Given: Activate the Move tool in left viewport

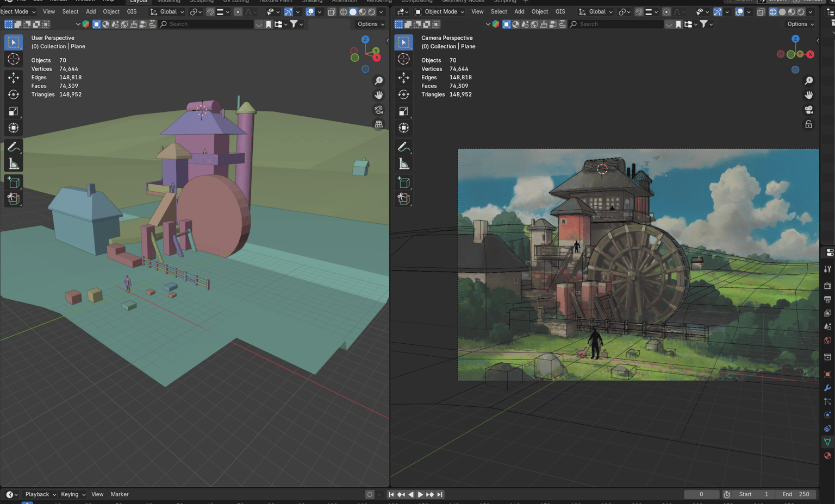Looking at the screenshot, I should [14, 78].
